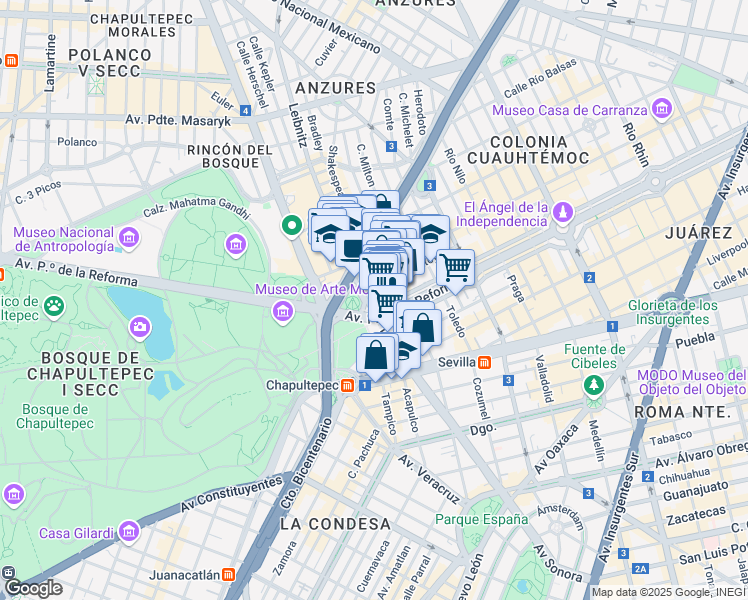
Task: Click the Av. Pdte. Masaryk street label
Action: tap(178, 120)
